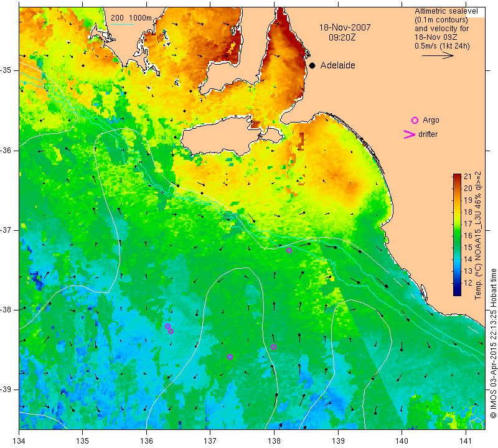This screenshot has height=448, width=498.
Task: Click the '0.5m/s (1kt 24h)' scale text
Action: 442,45
